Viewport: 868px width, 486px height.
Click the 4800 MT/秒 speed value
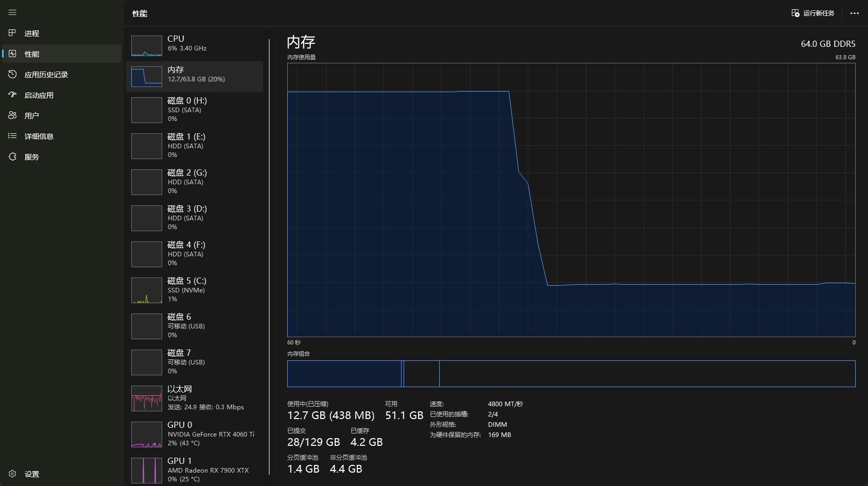(505, 404)
